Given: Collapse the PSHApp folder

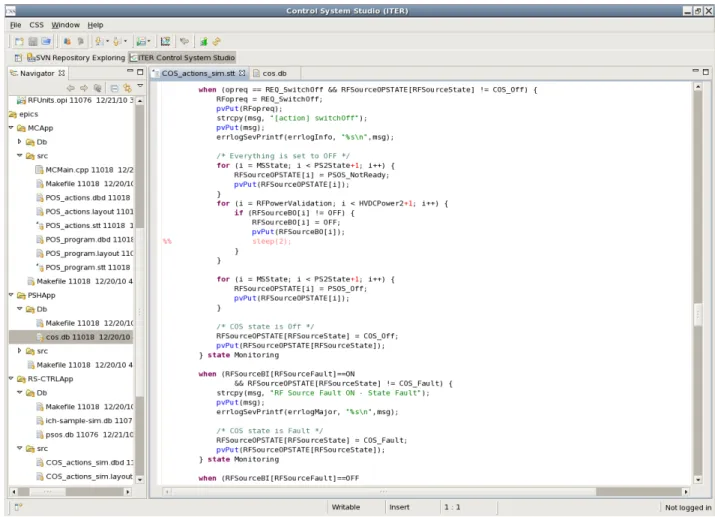Looking at the screenshot, I should 11,295.
